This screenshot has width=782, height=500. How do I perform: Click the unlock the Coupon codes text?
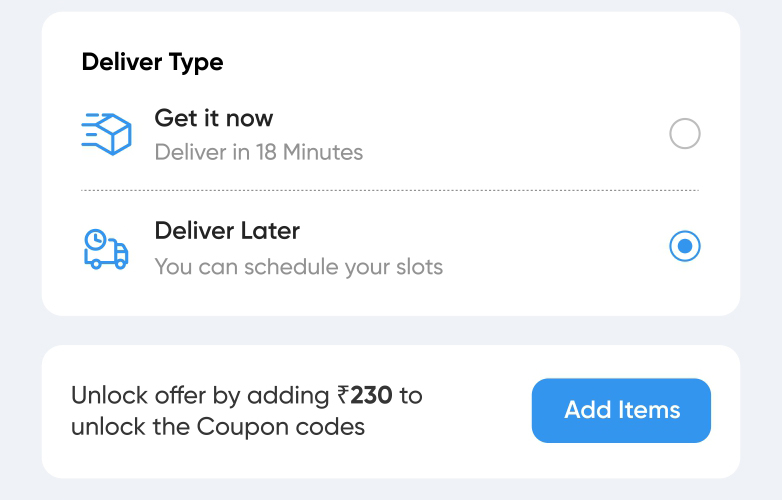coord(218,427)
